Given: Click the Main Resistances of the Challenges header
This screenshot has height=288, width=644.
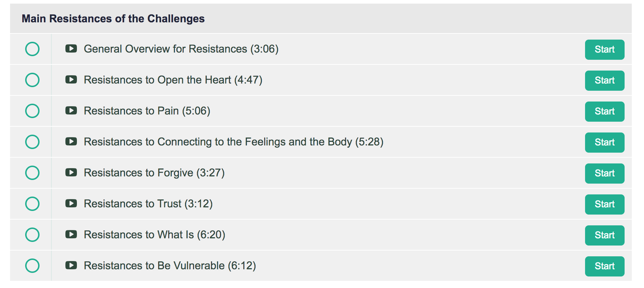Looking at the screenshot, I should pyautogui.click(x=113, y=19).
